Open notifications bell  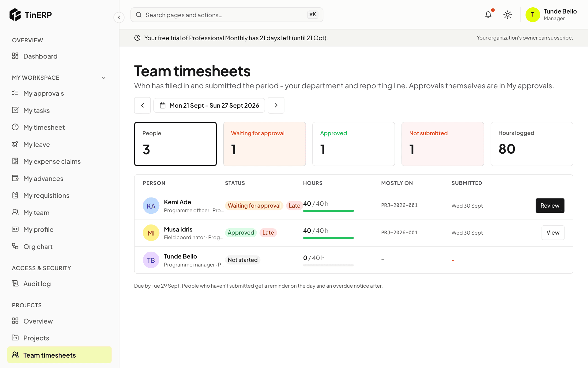tap(488, 15)
